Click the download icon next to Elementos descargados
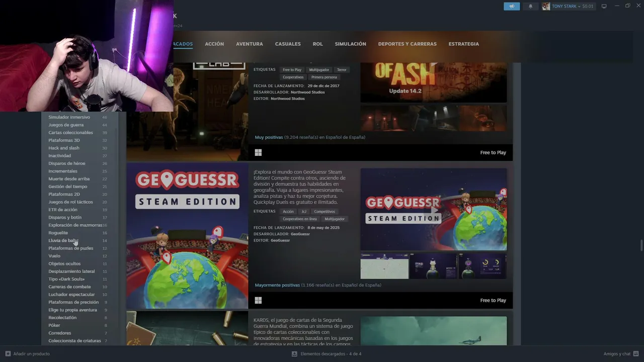Image resolution: width=644 pixels, height=362 pixels. 294,353
